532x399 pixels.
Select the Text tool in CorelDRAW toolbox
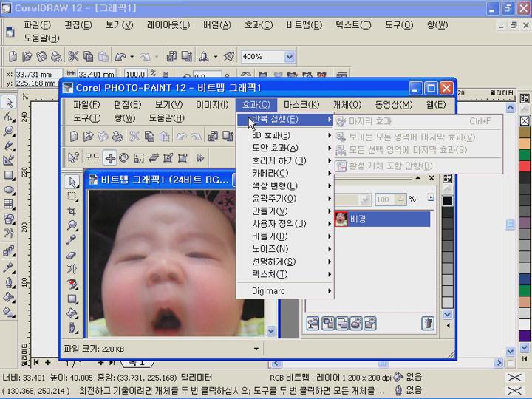coord(8,233)
